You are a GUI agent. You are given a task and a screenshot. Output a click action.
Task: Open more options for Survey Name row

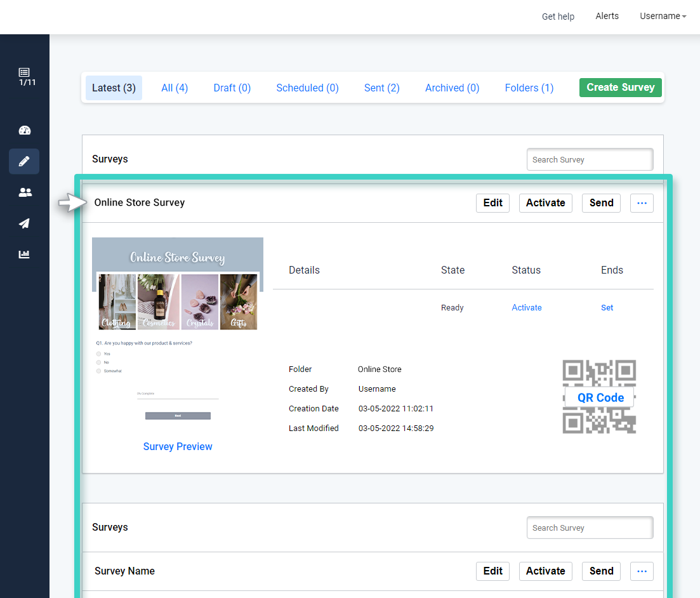pyautogui.click(x=642, y=571)
